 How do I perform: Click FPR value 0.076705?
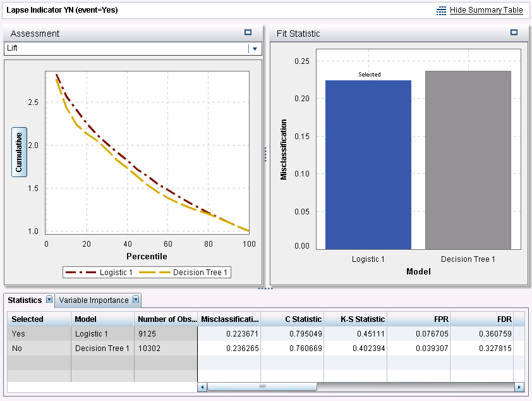(x=432, y=334)
